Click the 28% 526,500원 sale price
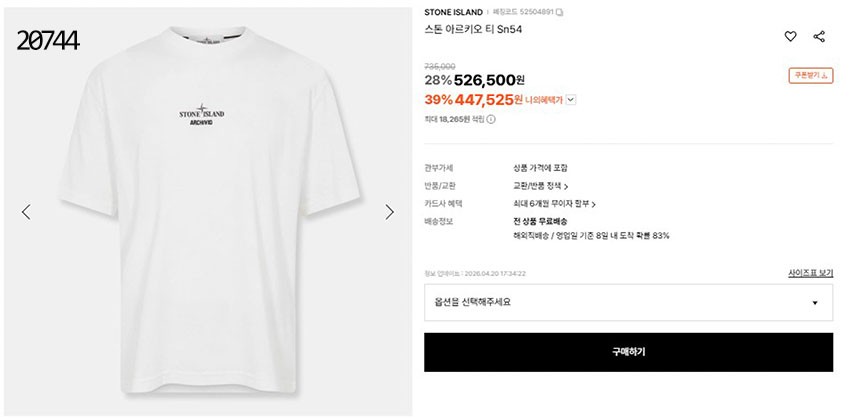 (475, 79)
